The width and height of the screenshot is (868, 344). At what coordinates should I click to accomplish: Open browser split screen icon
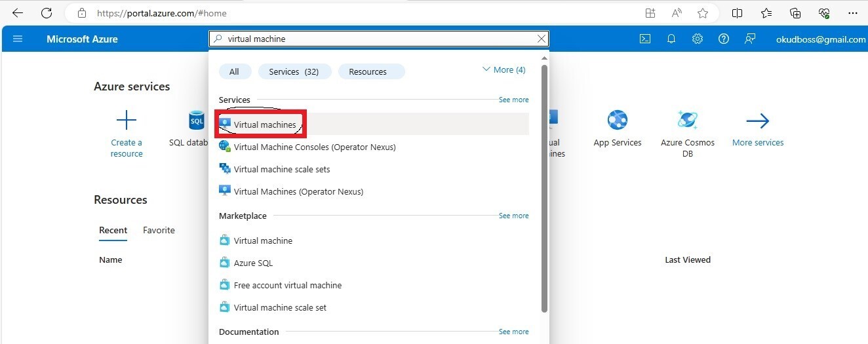click(x=737, y=13)
